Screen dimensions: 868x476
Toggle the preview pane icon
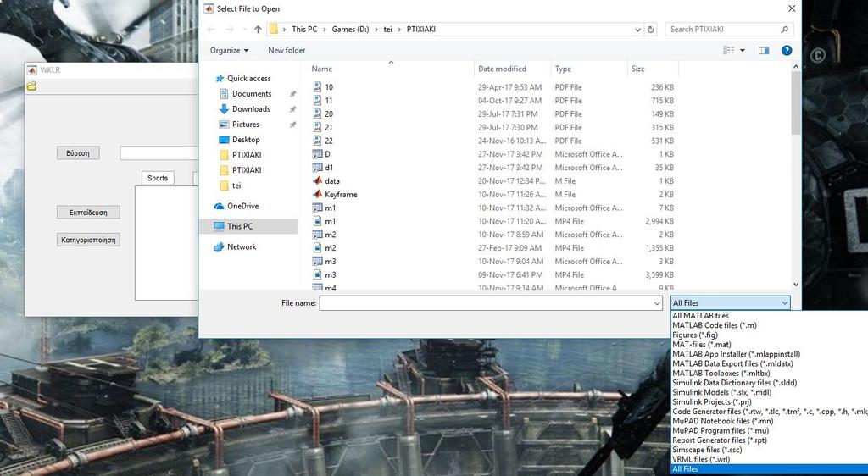coord(764,50)
